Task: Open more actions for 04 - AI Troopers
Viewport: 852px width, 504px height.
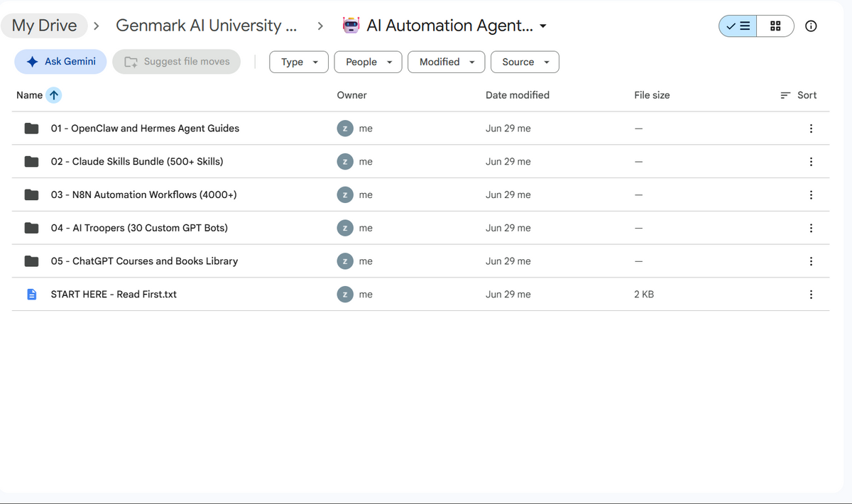Action: (811, 228)
